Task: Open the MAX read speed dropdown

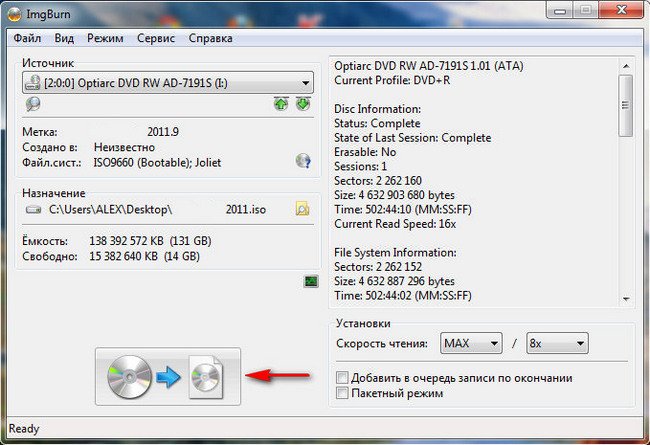Action: pos(471,343)
